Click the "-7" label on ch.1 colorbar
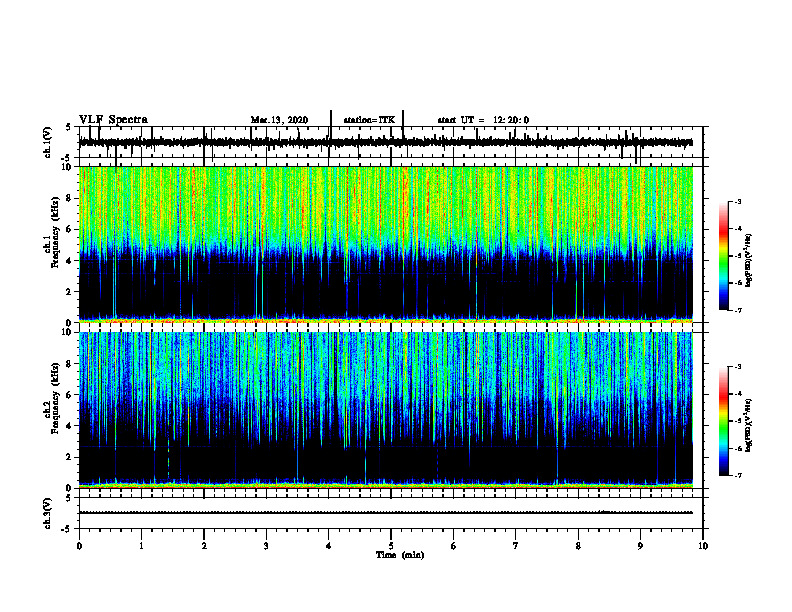Screen dimensions: 792x612 738,310
